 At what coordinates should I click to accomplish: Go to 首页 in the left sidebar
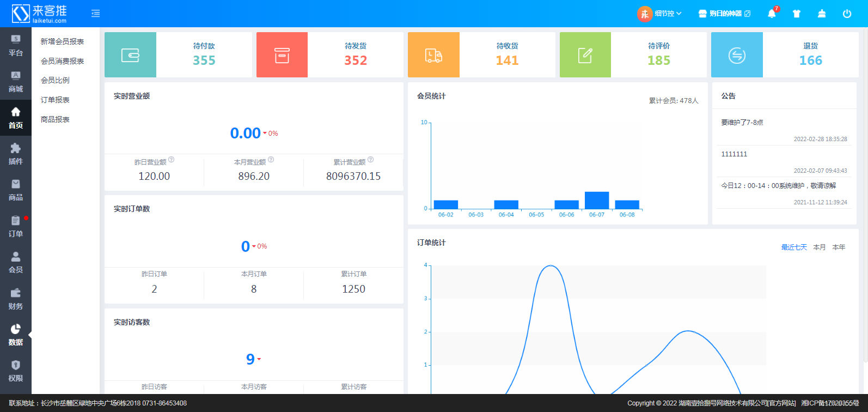click(16, 118)
